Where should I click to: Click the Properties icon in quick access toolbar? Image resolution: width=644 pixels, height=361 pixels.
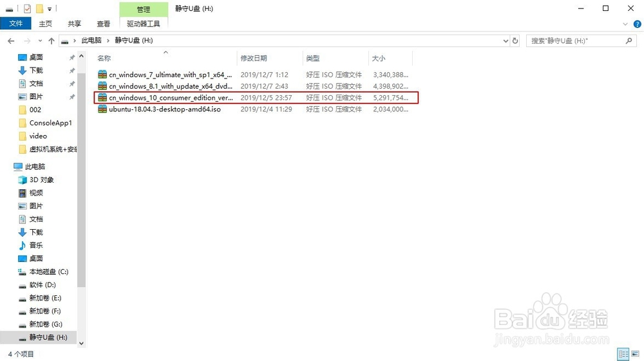click(28, 8)
